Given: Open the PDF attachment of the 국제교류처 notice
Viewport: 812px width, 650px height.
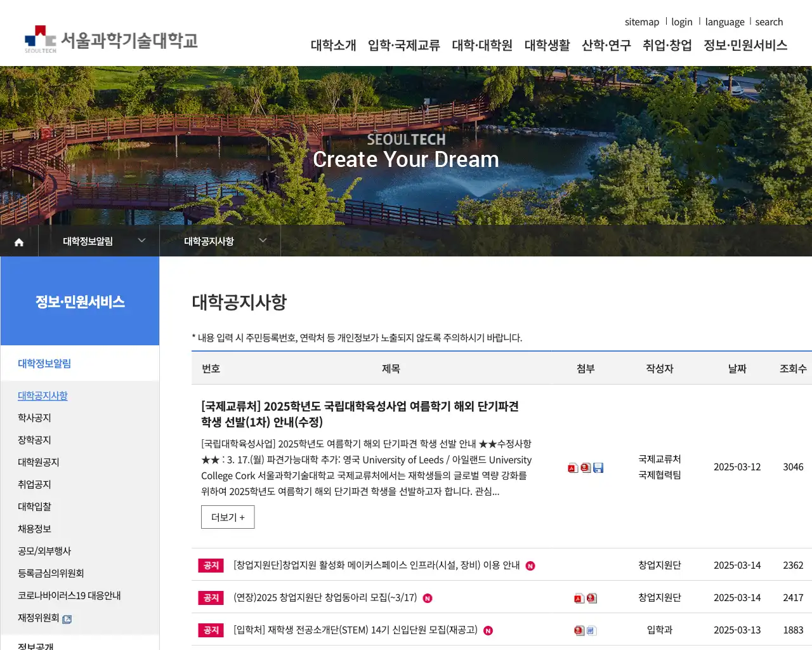Looking at the screenshot, I should pyautogui.click(x=573, y=468).
